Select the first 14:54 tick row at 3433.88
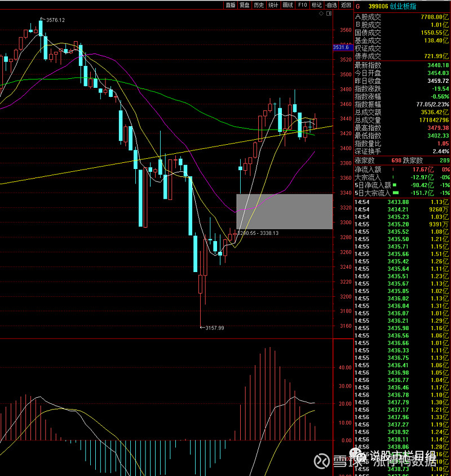The width and height of the screenshot is (451, 476). [x=401, y=202]
